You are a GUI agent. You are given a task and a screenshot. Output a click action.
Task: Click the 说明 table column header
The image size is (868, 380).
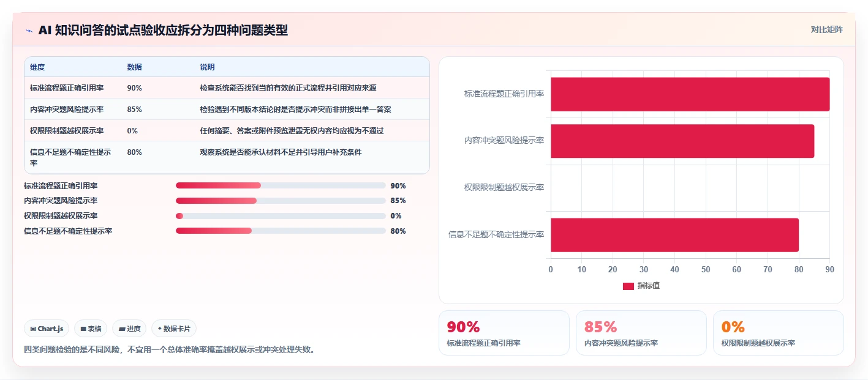[x=207, y=67]
